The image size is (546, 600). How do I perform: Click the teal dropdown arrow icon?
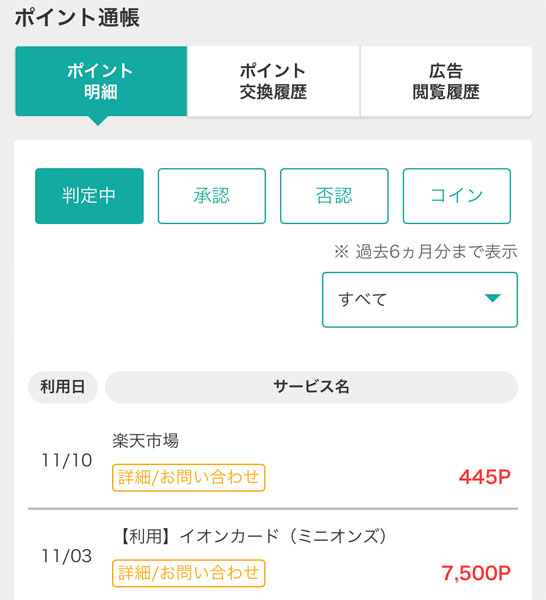coord(492,298)
